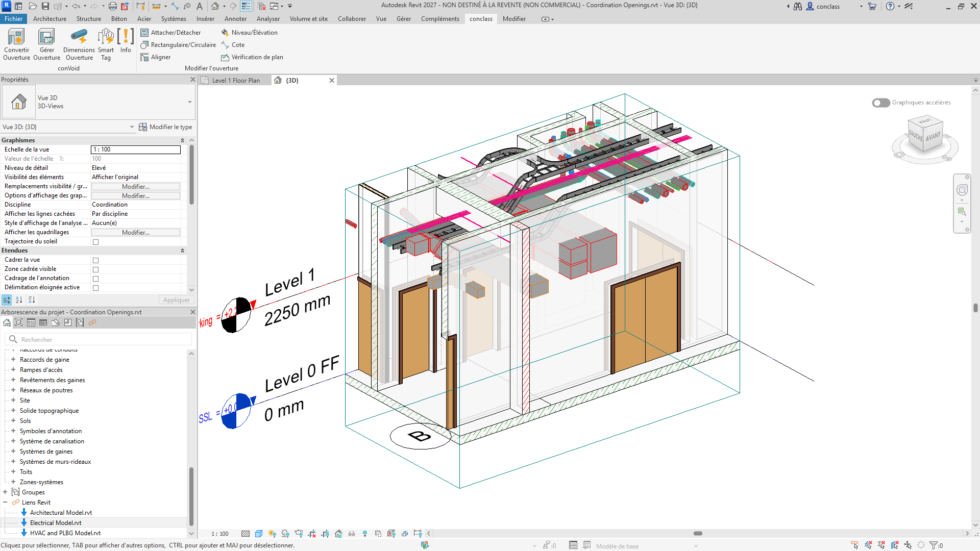
Task: Expand Raccords de gaine node
Action: click(13, 360)
